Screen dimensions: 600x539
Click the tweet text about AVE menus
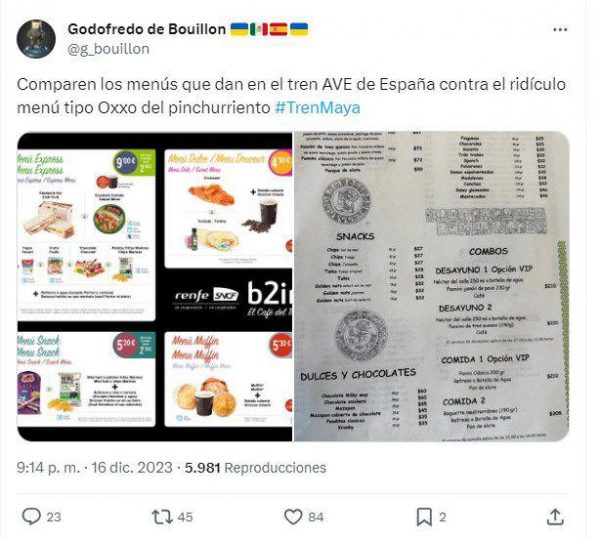tap(291, 96)
